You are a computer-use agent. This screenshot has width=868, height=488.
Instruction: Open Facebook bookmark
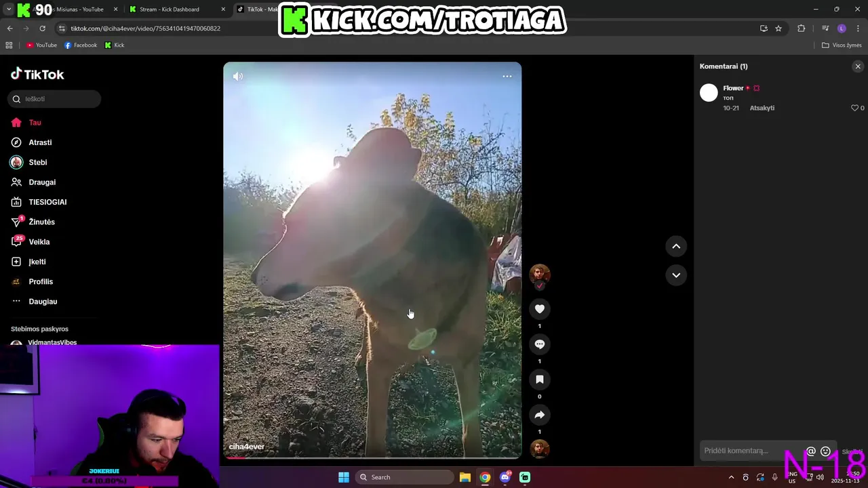pyautogui.click(x=81, y=45)
